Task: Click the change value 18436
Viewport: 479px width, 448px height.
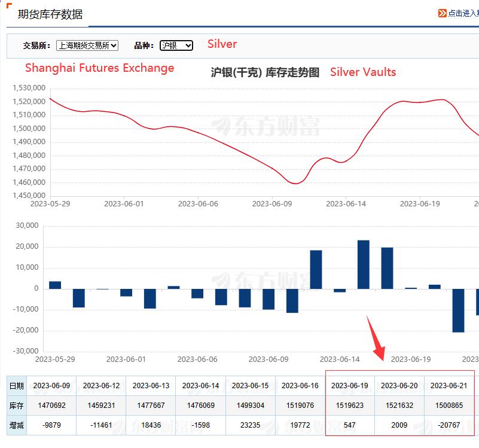Action: [151, 425]
